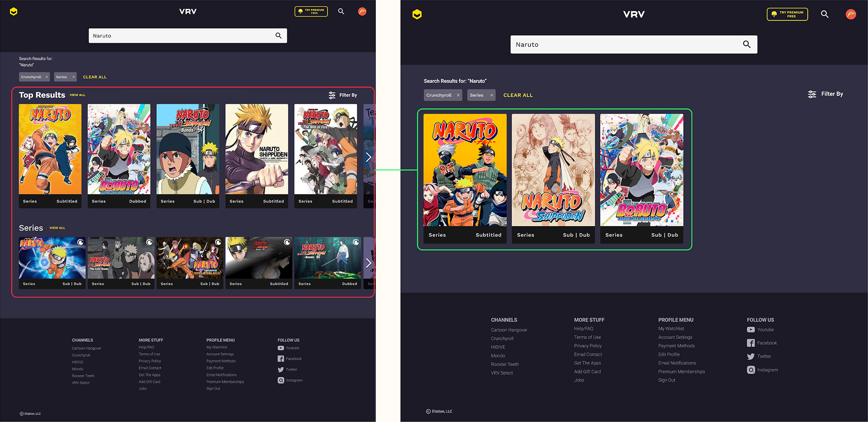This screenshot has width=868, height=422.
Task: Show next Series row items with right chevron
Action: (x=368, y=263)
